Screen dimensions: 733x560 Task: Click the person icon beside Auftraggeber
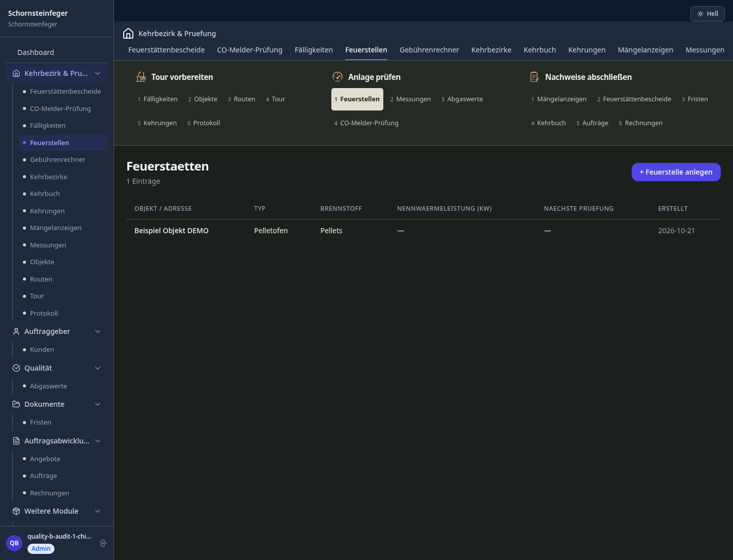[16, 331]
